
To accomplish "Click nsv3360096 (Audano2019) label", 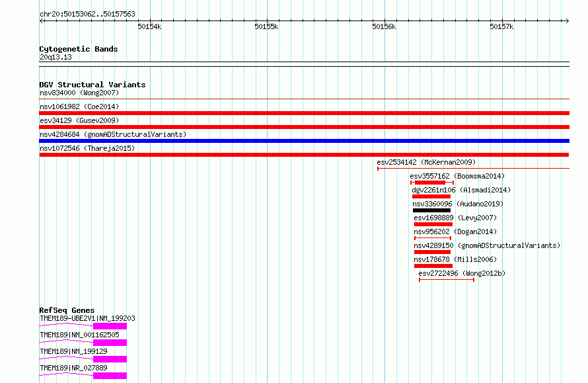I will click(x=457, y=204).
